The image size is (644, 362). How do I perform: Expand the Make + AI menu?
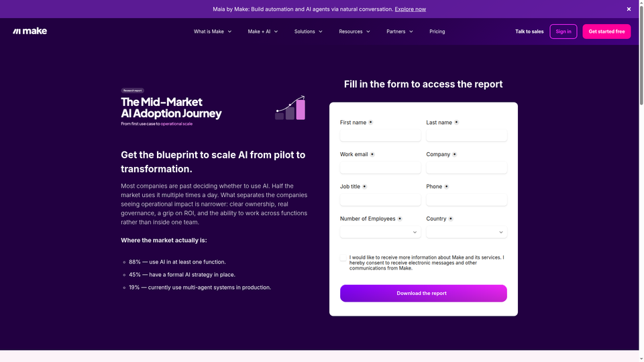point(262,32)
